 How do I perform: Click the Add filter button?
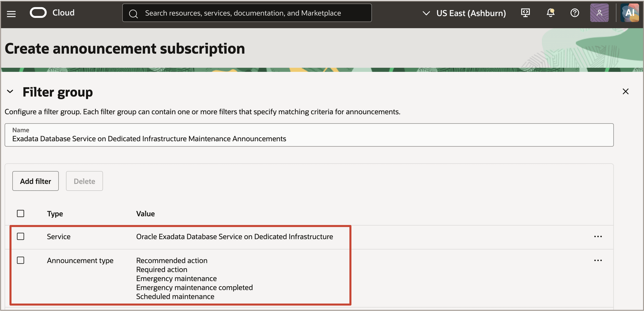tap(36, 181)
